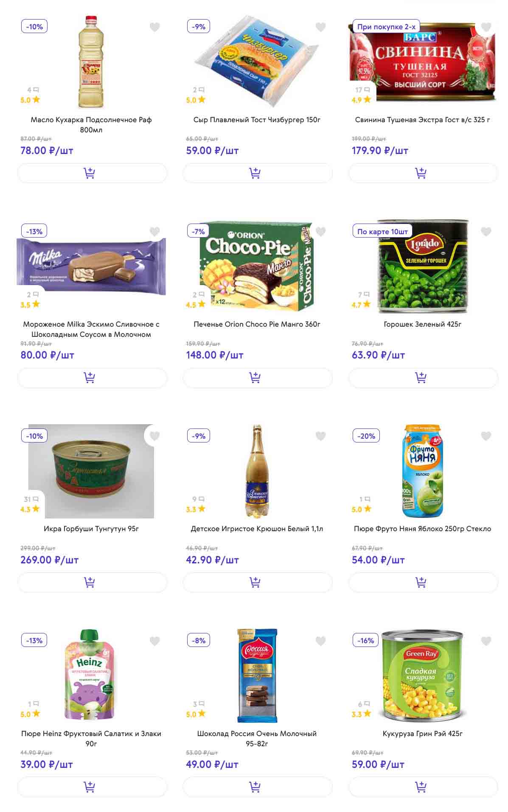Click the "По карте 10шт" badge
The height and width of the screenshot is (812, 508).
pos(382,232)
